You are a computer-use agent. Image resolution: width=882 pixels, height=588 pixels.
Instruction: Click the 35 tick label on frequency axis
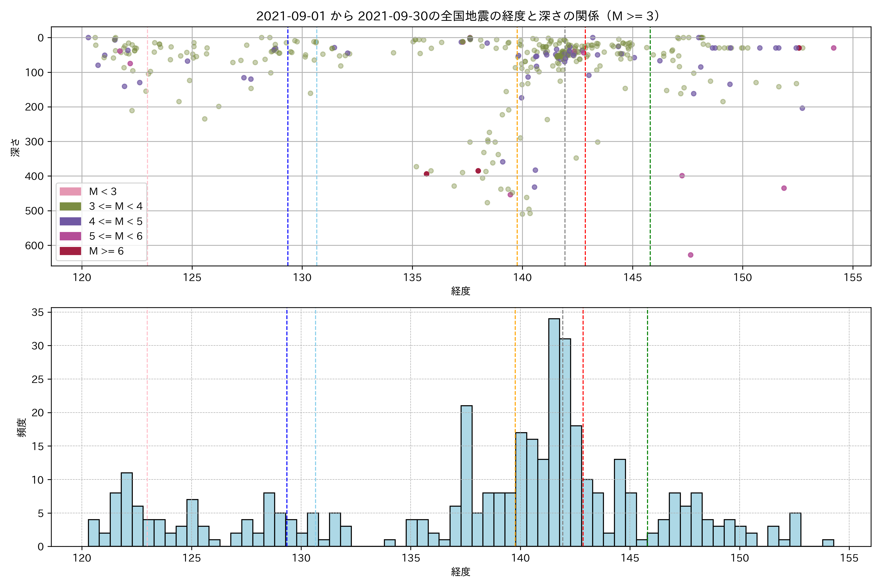tap(37, 312)
